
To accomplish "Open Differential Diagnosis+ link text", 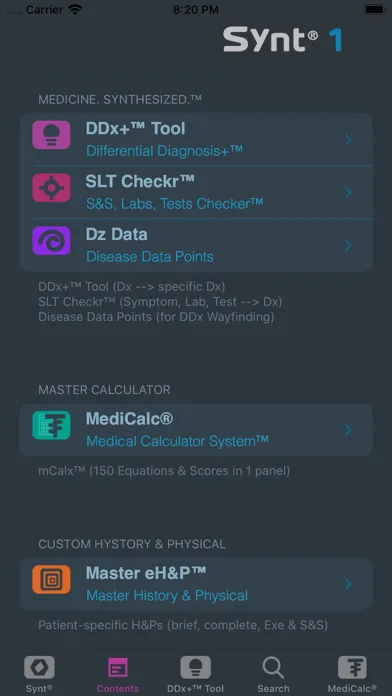I will (x=164, y=151).
